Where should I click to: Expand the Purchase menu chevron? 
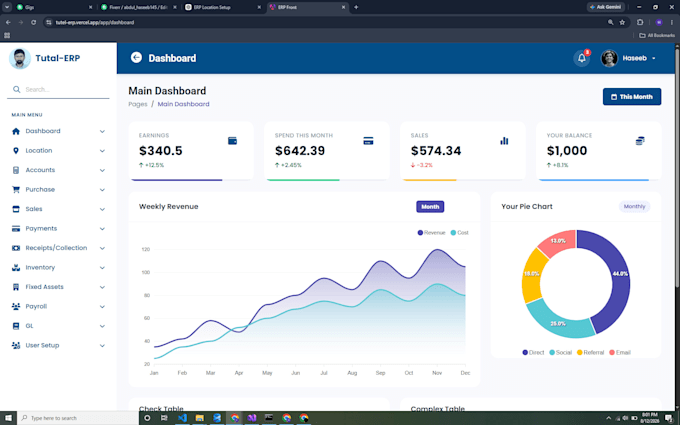[102, 190]
